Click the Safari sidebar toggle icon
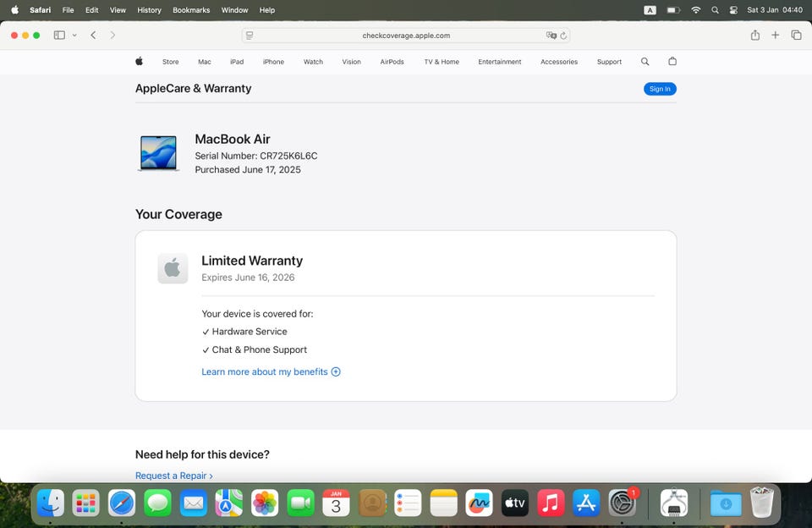Image resolution: width=812 pixels, height=528 pixels. [59, 36]
